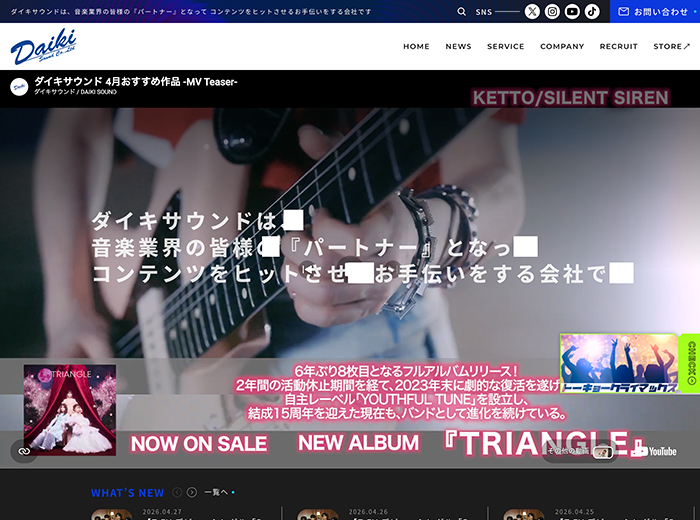Go to the HOME menu item
700x520 pixels.
tap(416, 47)
